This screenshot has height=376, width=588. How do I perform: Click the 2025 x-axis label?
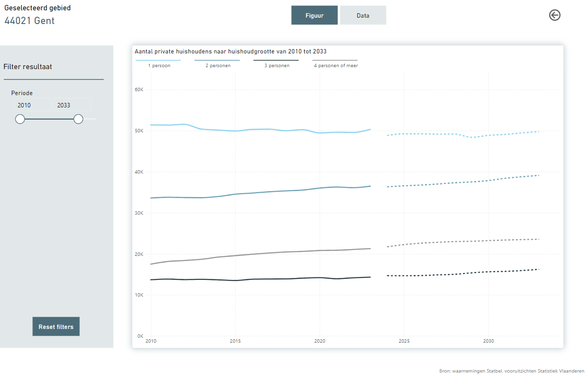click(404, 341)
